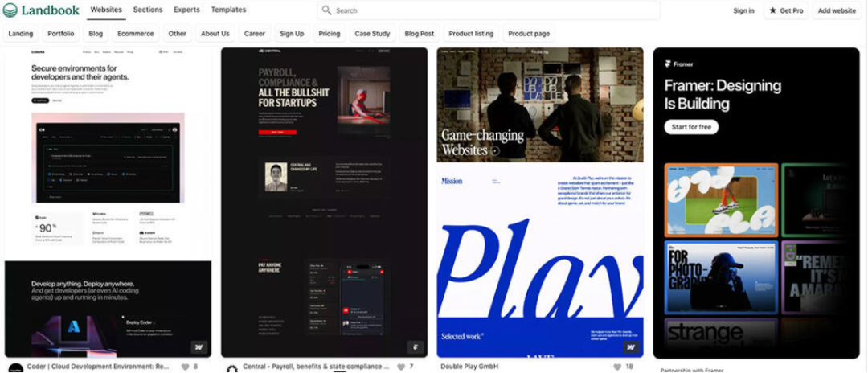Click the Landbook logo icon

(x=10, y=10)
